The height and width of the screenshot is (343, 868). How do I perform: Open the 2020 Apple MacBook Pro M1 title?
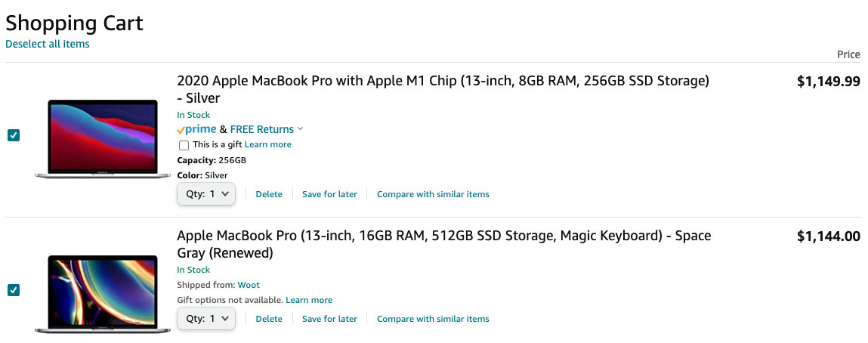pos(443,89)
